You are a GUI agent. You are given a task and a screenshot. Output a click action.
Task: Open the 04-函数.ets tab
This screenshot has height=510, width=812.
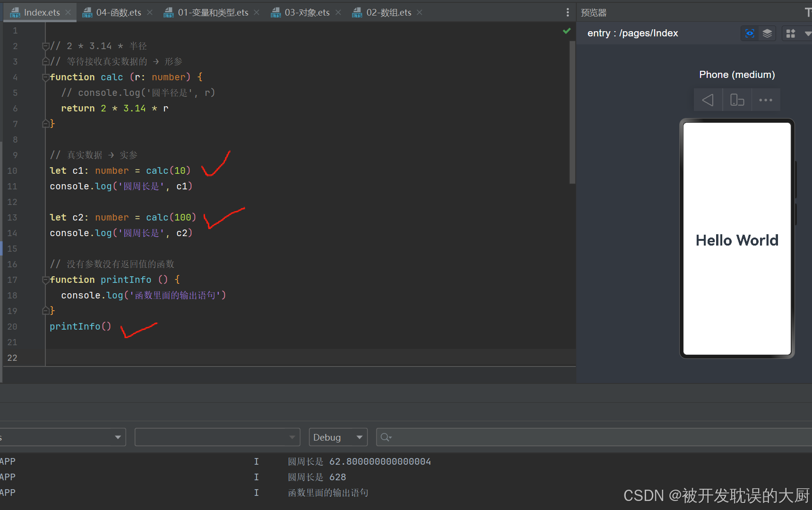pyautogui.click(x=118, y=12)
